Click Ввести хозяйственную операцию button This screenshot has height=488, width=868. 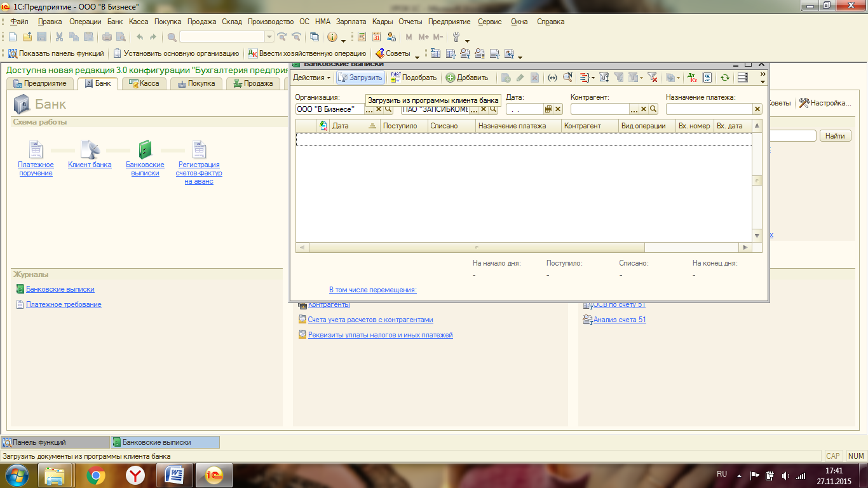[x=307, y=54]
